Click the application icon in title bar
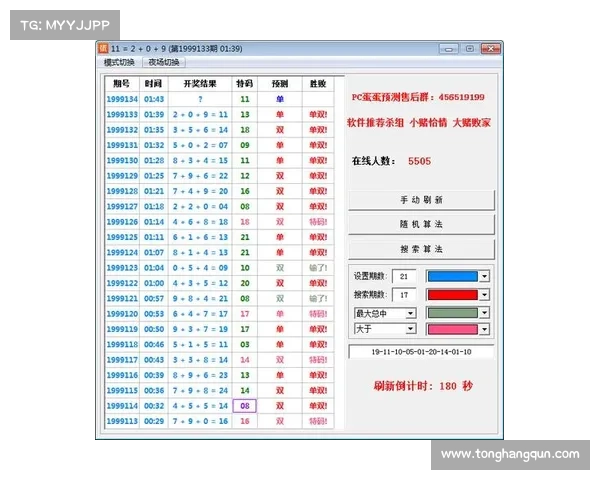Viewport: 600px width, 480px height. (x=103, y=48)
